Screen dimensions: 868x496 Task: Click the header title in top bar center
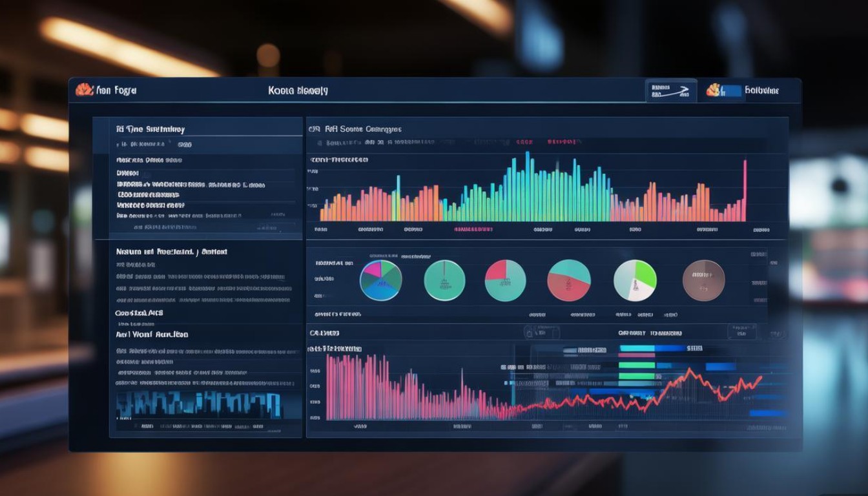tap(298, 90)
